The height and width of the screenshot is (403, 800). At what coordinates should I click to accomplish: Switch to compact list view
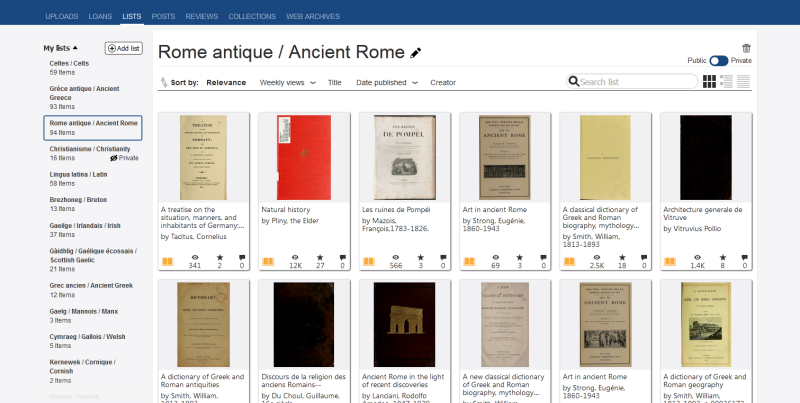tap(743, 82)
